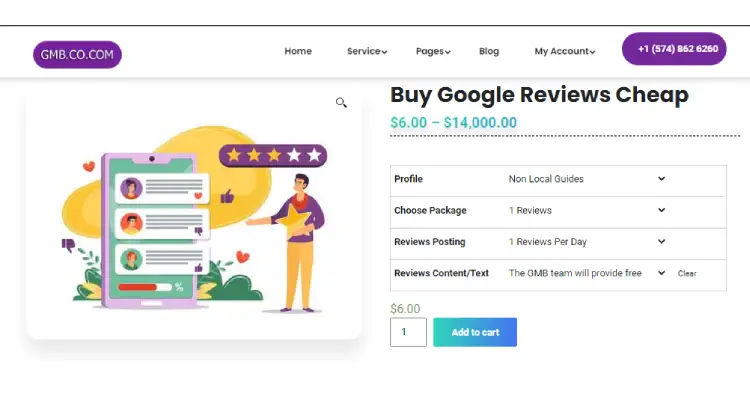The height and width of the screenshot is (400, 750).
Task: Open the Reviews Posting dropdown
Action: click(x=587, y=242)
